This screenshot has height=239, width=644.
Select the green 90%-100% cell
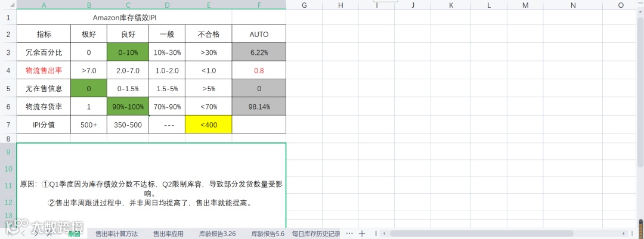click(128, 107)
